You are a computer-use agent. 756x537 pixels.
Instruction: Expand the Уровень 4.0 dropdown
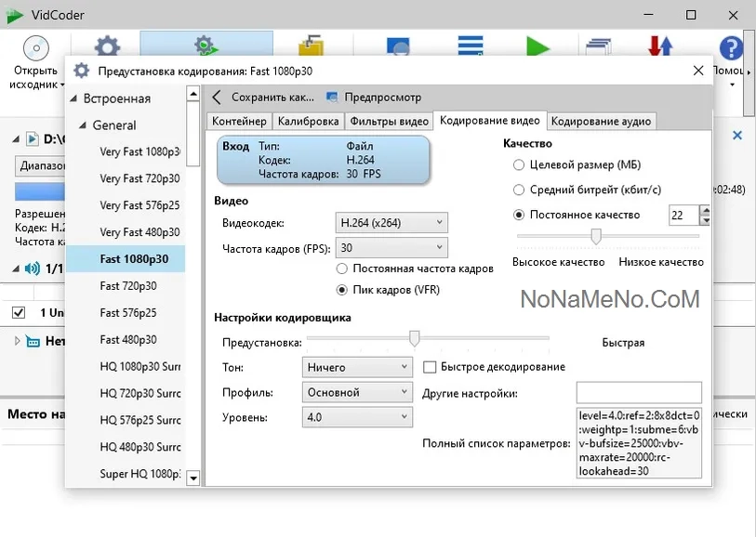point(357,418)
